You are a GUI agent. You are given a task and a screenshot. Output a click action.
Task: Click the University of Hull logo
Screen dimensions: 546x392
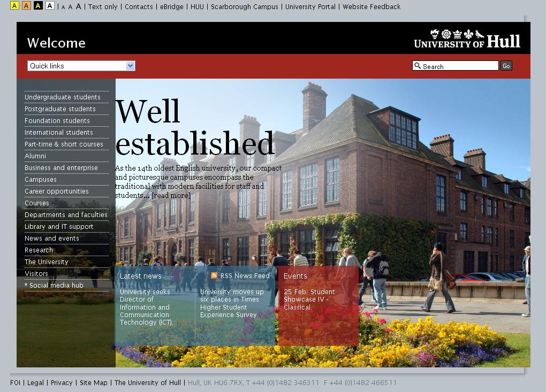pyautogui.click(x=467, y=39)
